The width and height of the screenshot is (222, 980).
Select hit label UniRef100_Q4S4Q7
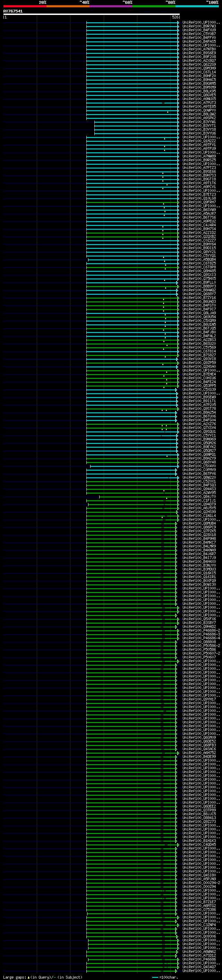pos(199,967)
